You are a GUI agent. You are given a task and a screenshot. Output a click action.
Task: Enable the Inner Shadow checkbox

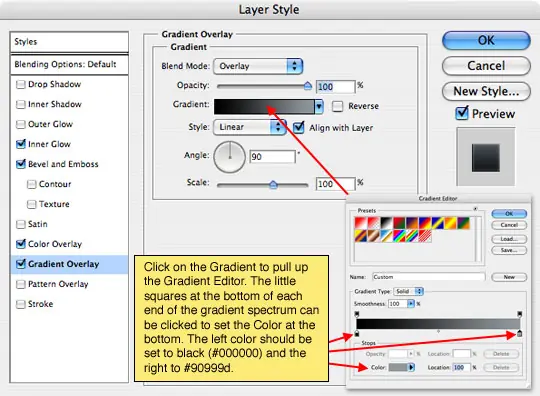point(21,104)
